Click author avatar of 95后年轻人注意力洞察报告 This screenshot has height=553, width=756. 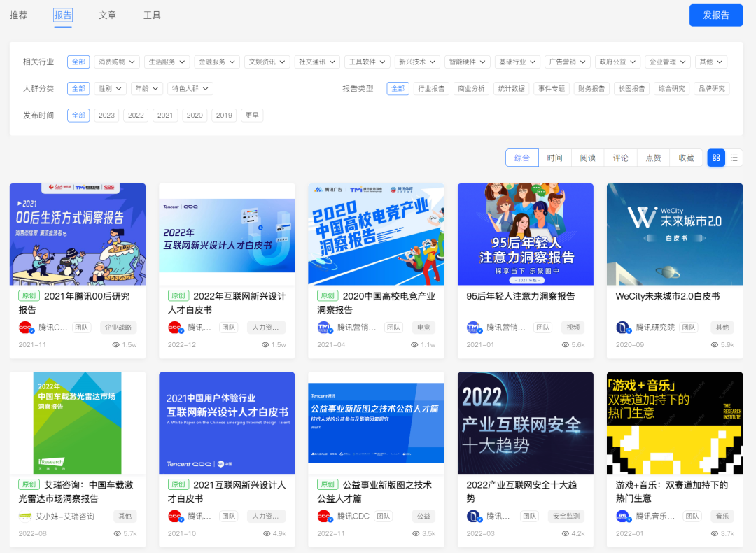(x=474, y=328)
